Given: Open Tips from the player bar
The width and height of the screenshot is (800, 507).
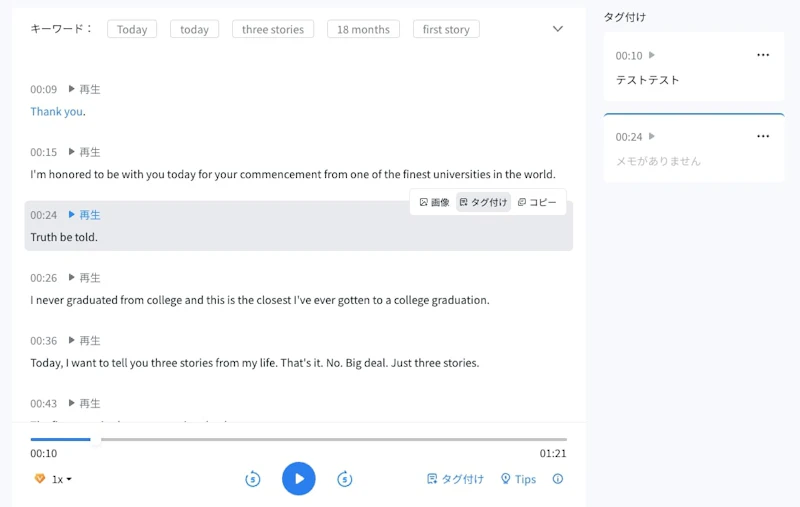Looking at the screenshot, I should pos(518,479).
